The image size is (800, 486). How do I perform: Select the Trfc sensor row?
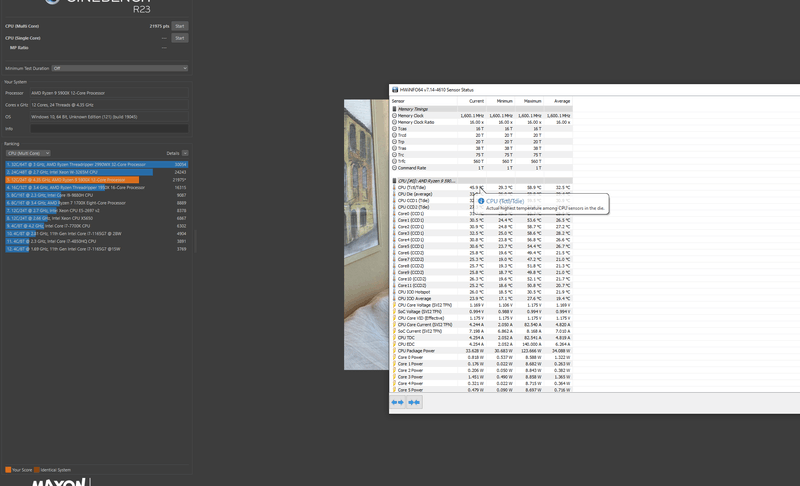tap(481, 161)
